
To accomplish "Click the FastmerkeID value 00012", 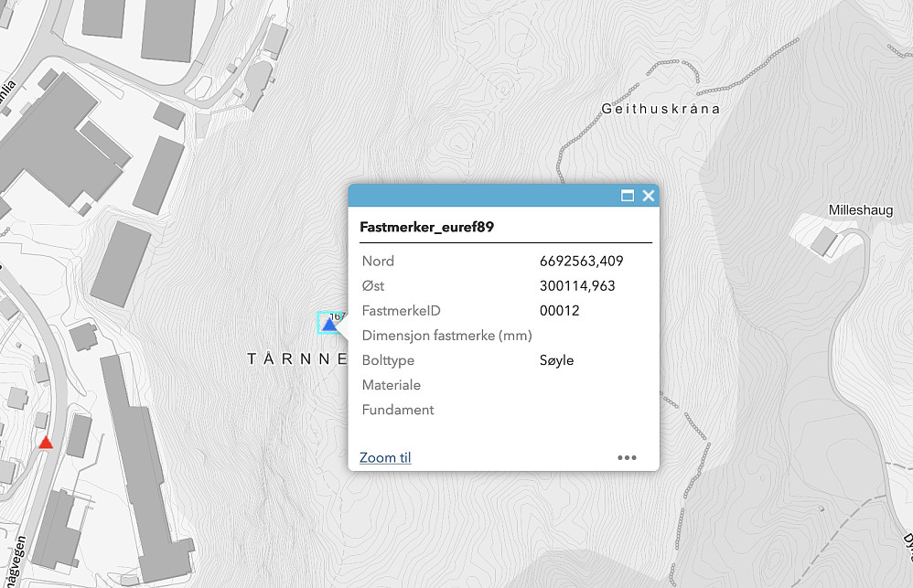I will point(559,310).
